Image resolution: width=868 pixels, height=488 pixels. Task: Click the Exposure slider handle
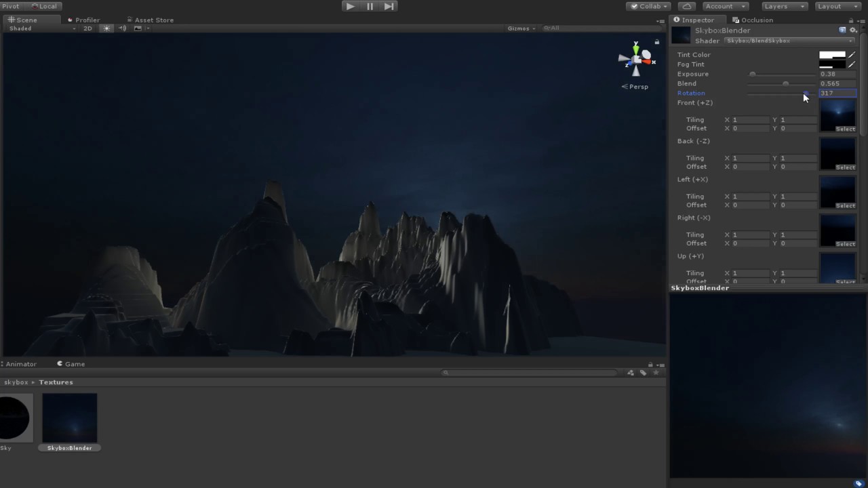(752, 74)
